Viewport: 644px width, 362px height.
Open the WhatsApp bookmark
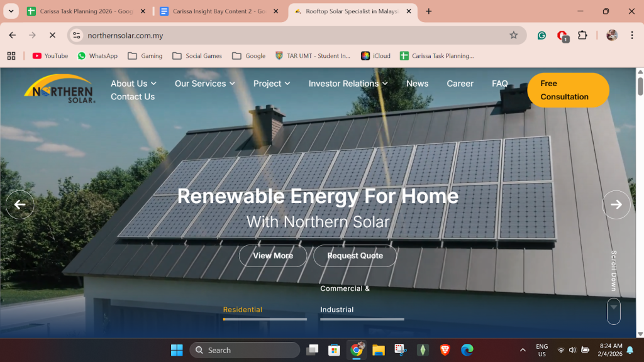97,55
